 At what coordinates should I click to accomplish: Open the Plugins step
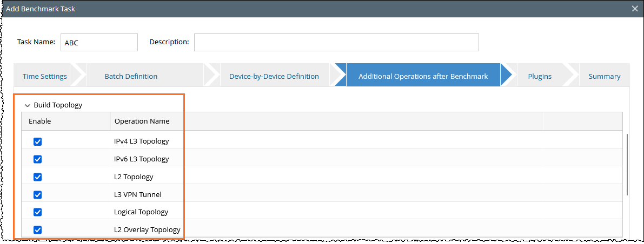(539, 76)
